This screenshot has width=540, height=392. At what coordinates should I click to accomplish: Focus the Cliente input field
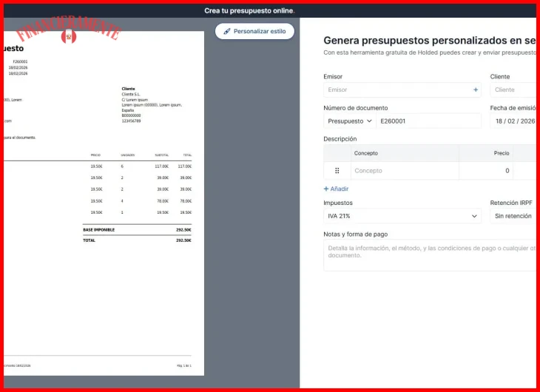(x=515, y=89)
